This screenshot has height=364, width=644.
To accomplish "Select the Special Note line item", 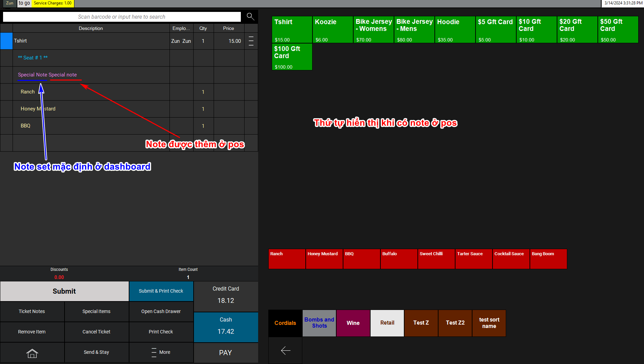I will [48, 75].
